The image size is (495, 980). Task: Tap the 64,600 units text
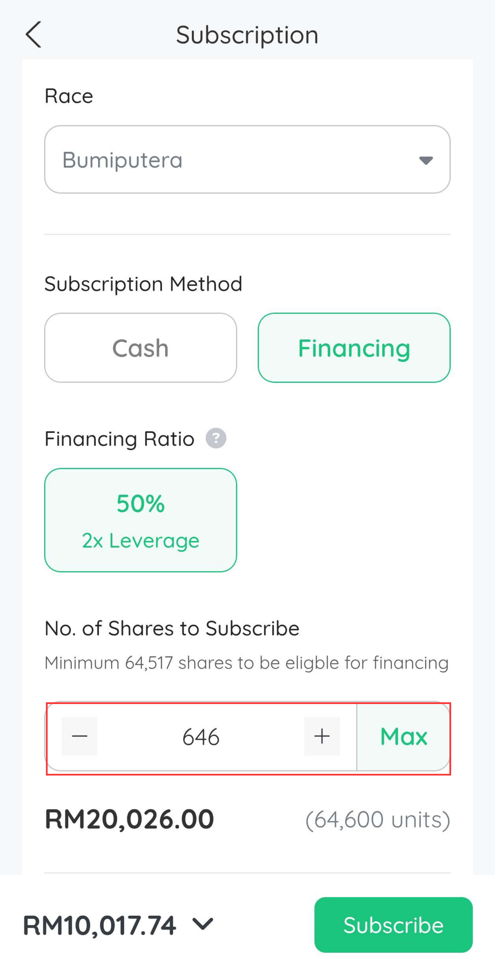[x=378, y=819]
